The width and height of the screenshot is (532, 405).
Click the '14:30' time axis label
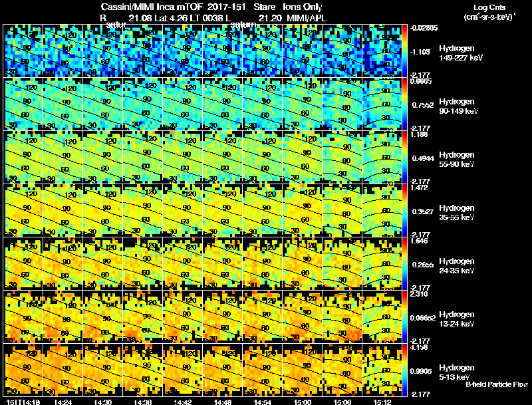tap(102, 402)
